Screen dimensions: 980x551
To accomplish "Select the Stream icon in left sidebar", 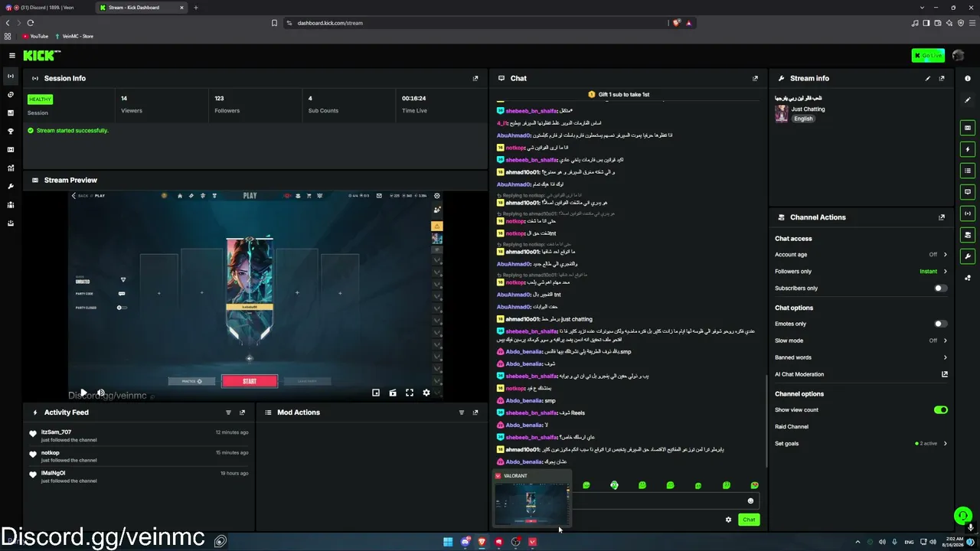I will click(x=11, y=76).
